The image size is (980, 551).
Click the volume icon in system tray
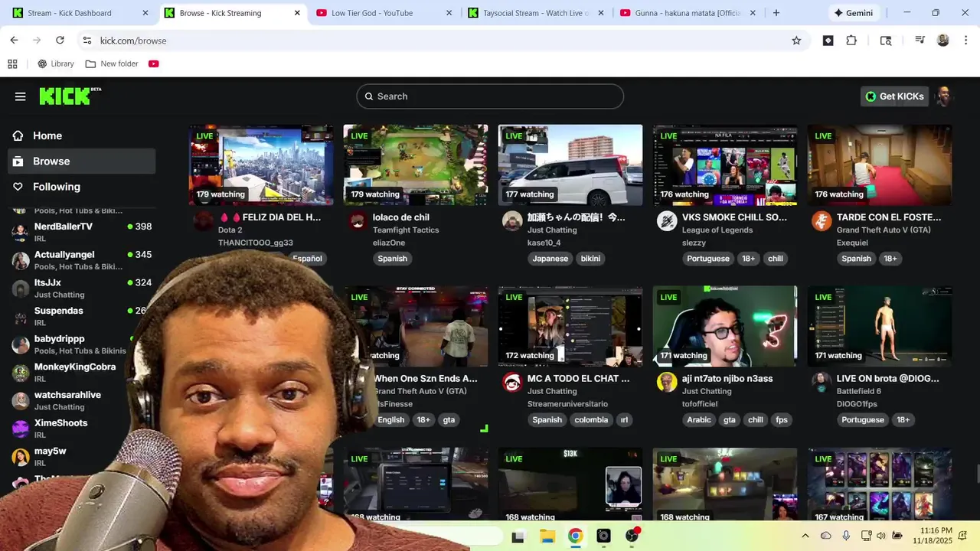coord(880,536)
